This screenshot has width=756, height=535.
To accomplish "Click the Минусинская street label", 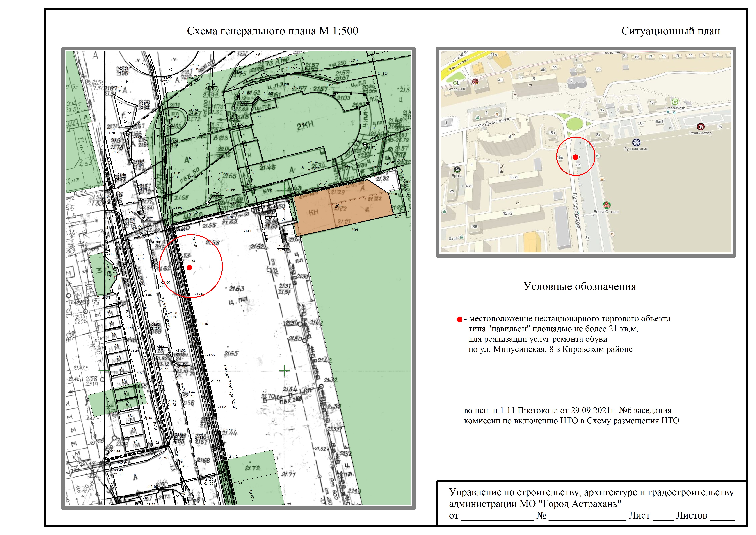I will click(493, 123).
